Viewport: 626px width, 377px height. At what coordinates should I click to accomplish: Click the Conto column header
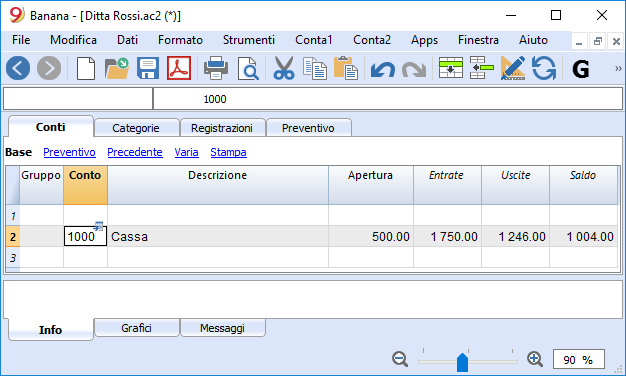[85, 185]
